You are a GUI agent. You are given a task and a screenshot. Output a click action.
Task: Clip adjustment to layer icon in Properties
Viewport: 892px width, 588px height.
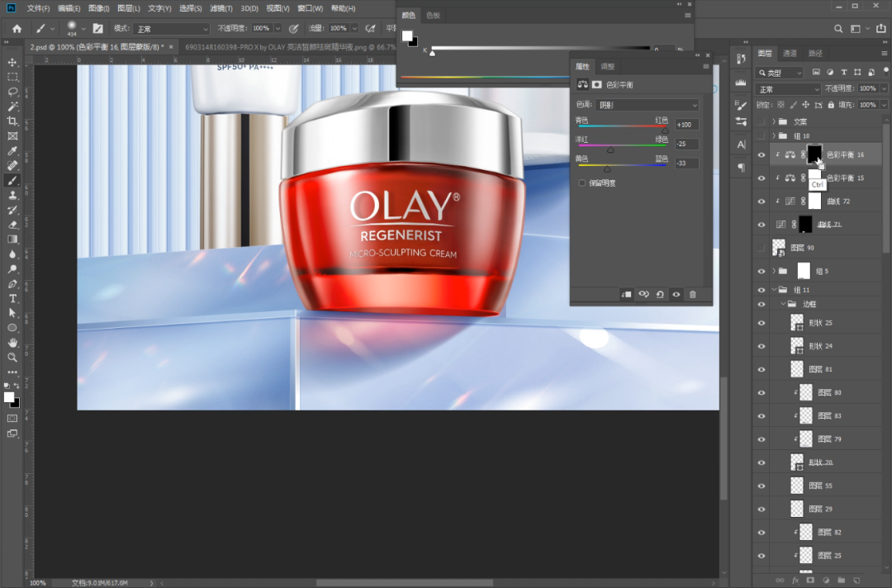626,295
